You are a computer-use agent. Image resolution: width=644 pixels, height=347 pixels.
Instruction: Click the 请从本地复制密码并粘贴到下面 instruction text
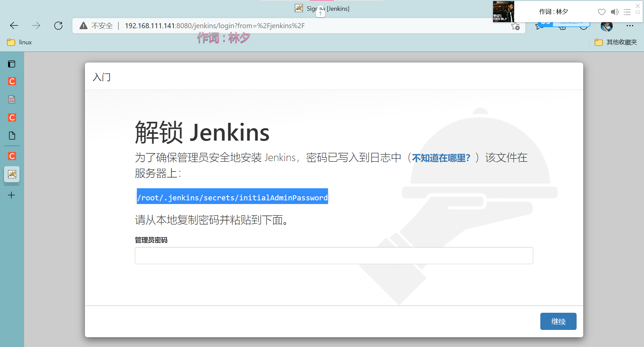click(212, 220)
